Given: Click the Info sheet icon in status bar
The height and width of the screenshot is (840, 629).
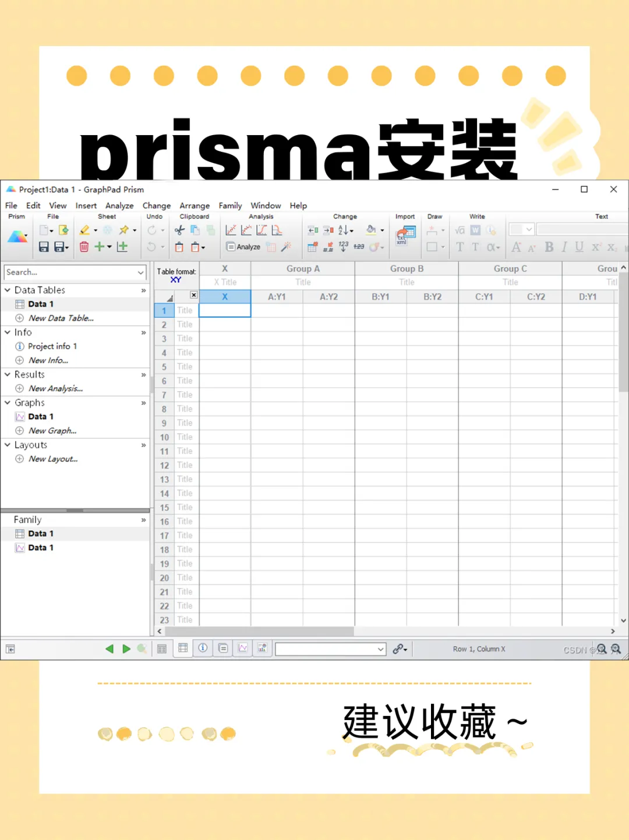Looking at the screenshot, I should coord(203,648).
